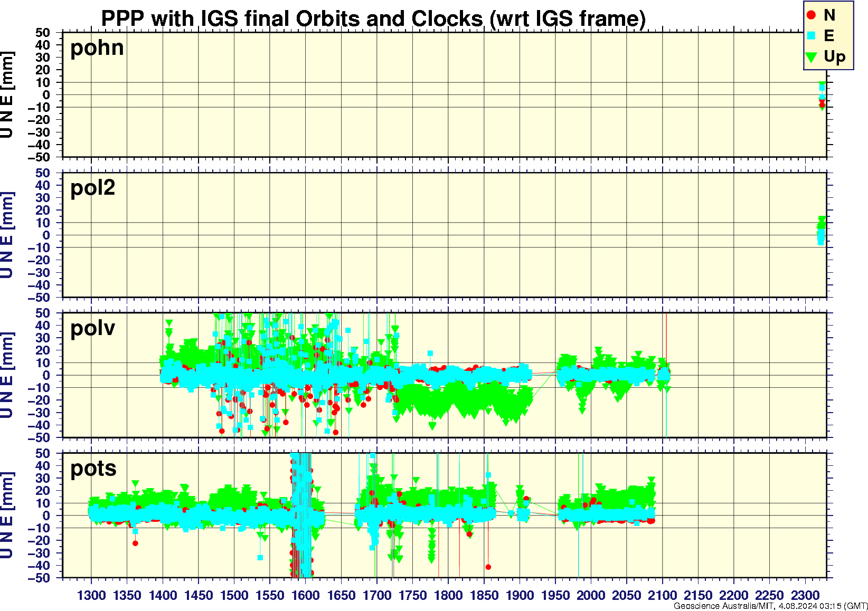The image size is (868, 611).
Task: Select the chart title text
Action: point(373,19)
